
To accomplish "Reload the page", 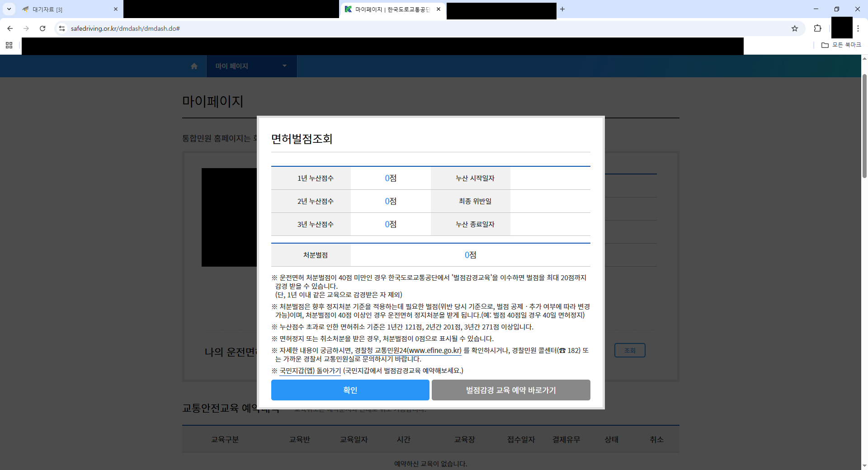I will tap(42, 28).
